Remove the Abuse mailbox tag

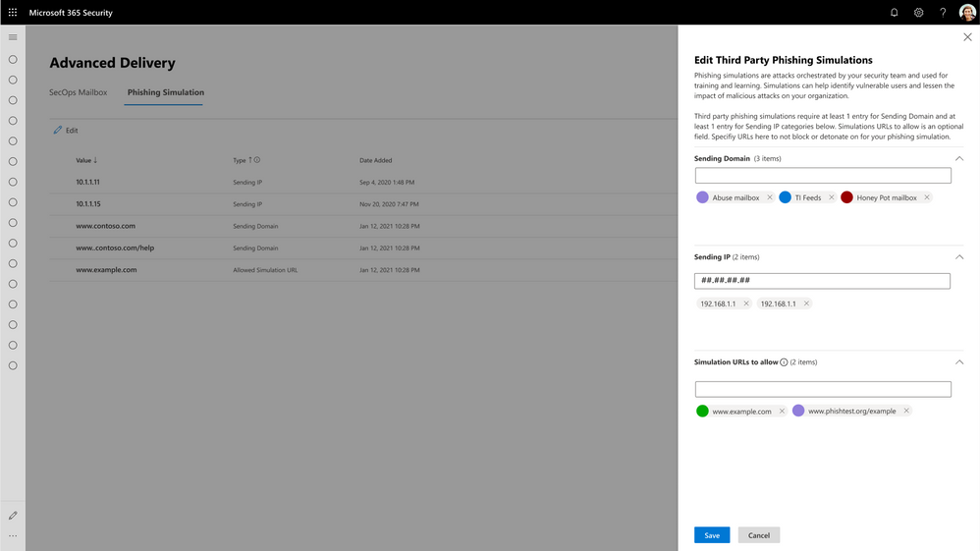tap(770, 197)
